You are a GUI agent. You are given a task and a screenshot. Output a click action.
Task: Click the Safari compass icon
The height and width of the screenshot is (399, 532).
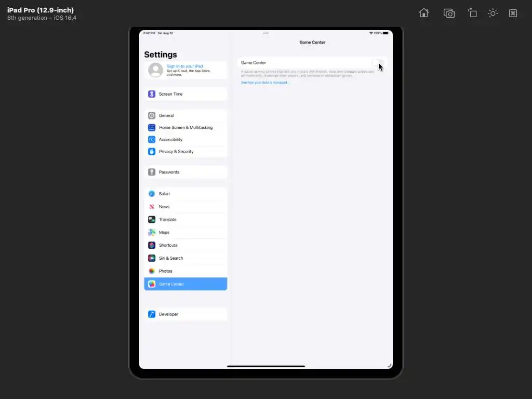152,194
